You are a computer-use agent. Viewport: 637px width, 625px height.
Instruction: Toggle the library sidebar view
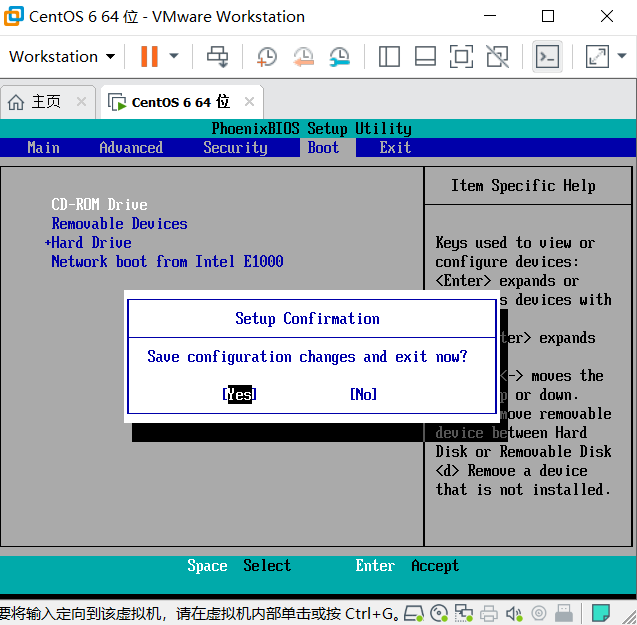[x=389, y=56]
